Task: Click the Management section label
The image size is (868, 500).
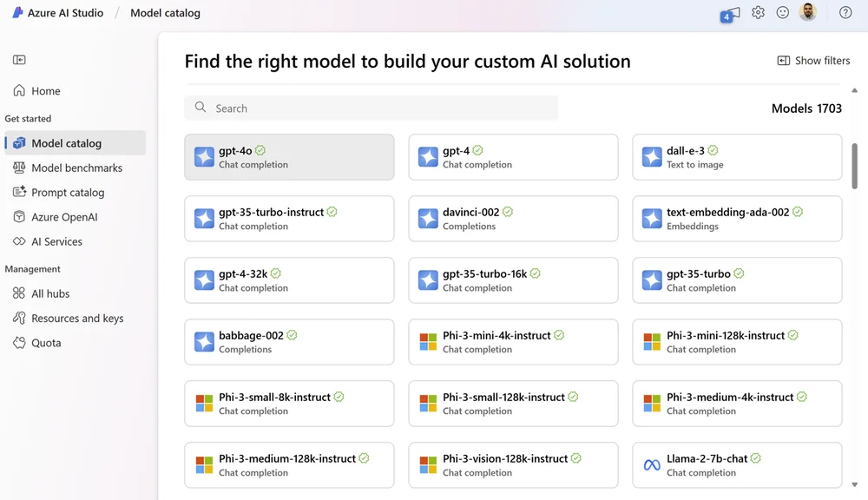Action: coord(33,269)
